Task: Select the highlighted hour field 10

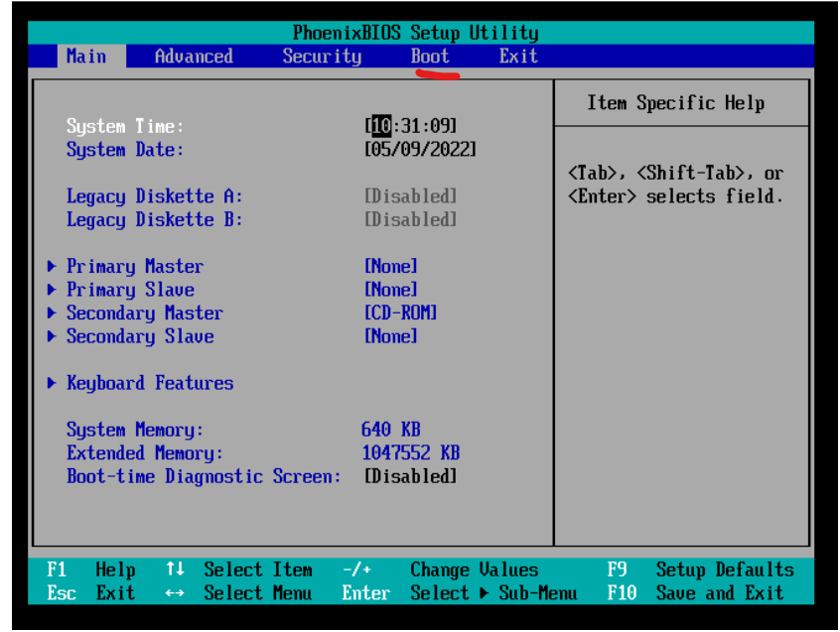Action: [381, 126]
